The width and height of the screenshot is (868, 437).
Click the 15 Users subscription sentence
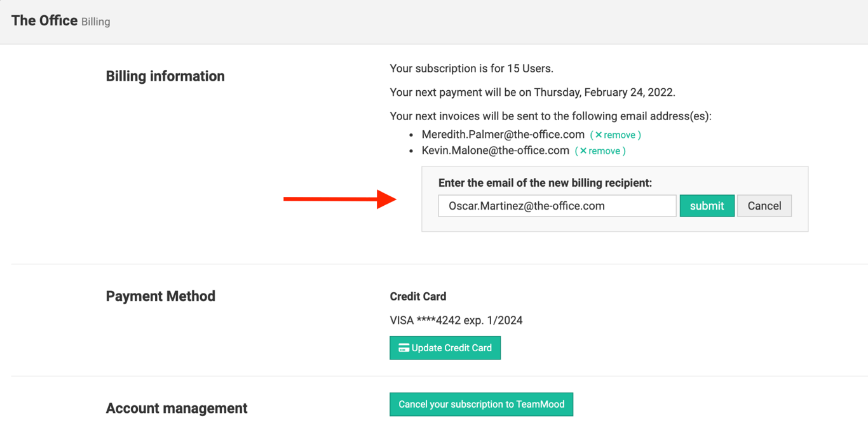pyautogui.click(x=471, y=69)
